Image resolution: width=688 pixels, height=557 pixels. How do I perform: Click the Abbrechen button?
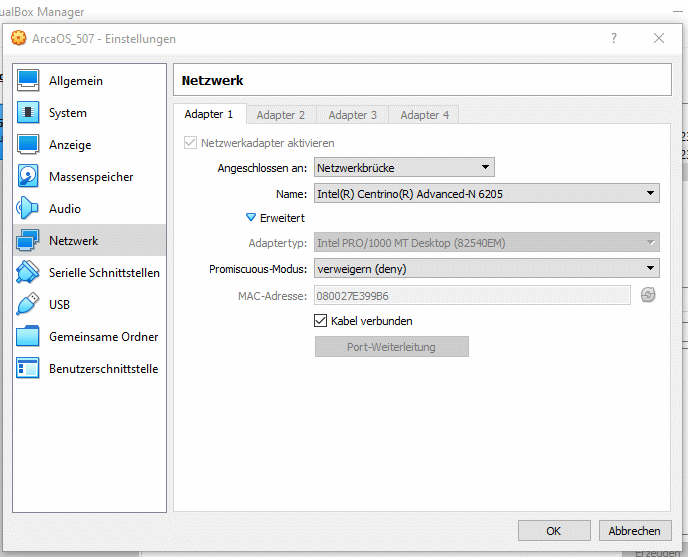click(634, 531)
